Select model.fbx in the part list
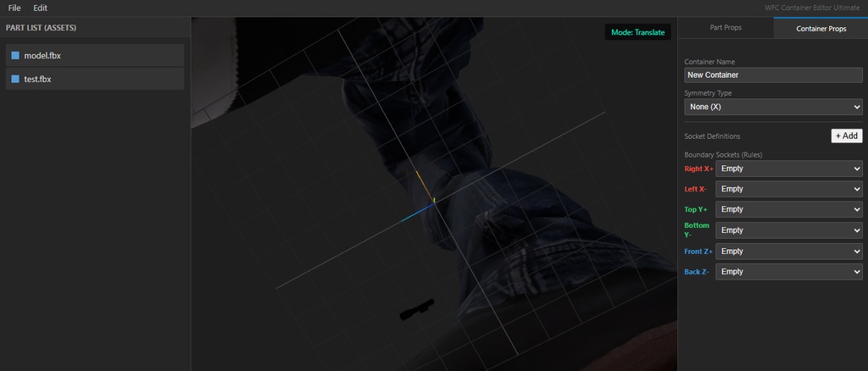Screen dimensions: 868x371 point(95,55)
